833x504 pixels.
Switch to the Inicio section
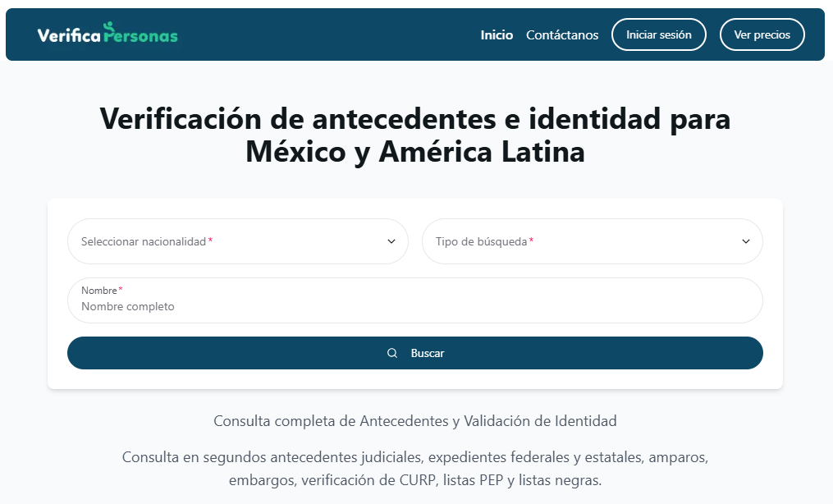tap(497, 35)
